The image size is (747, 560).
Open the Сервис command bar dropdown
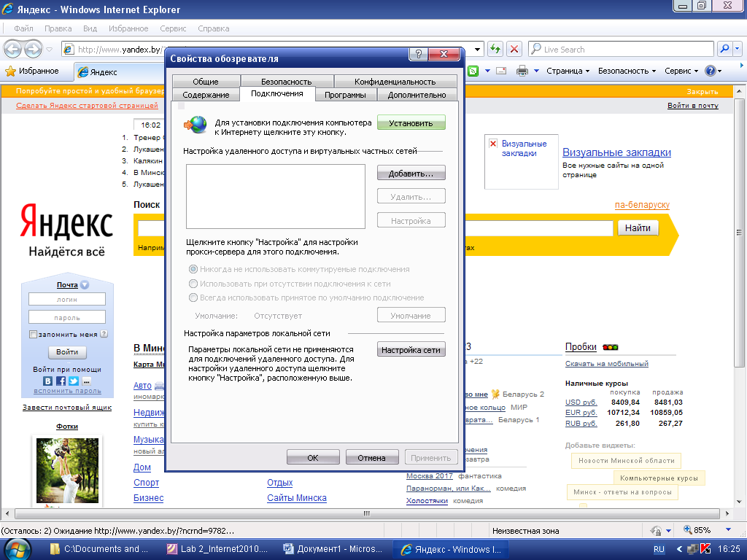pos(681,71)
